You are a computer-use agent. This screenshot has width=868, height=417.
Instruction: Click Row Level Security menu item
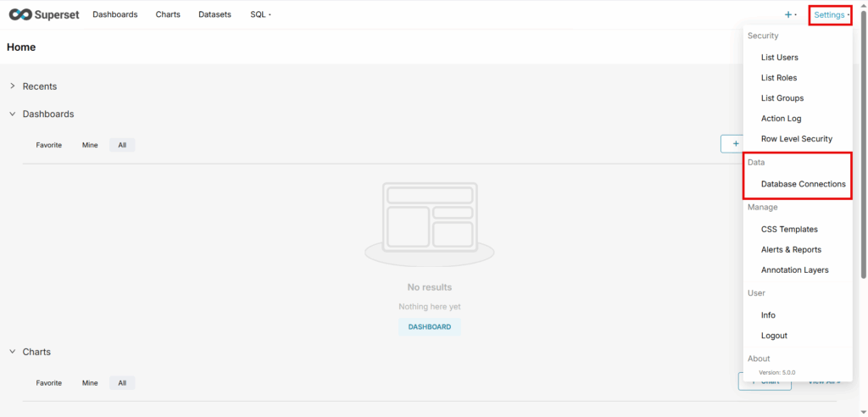click(x=796, y=139)
